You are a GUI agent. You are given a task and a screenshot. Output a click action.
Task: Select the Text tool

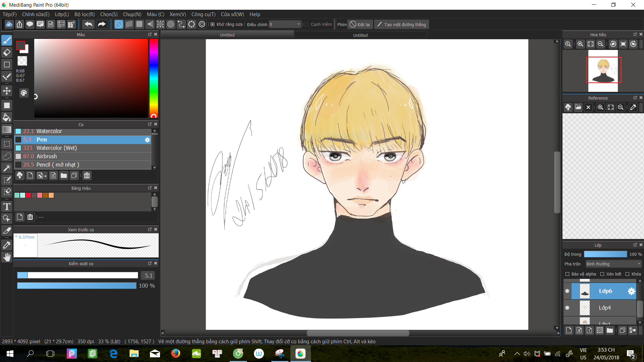7,206
